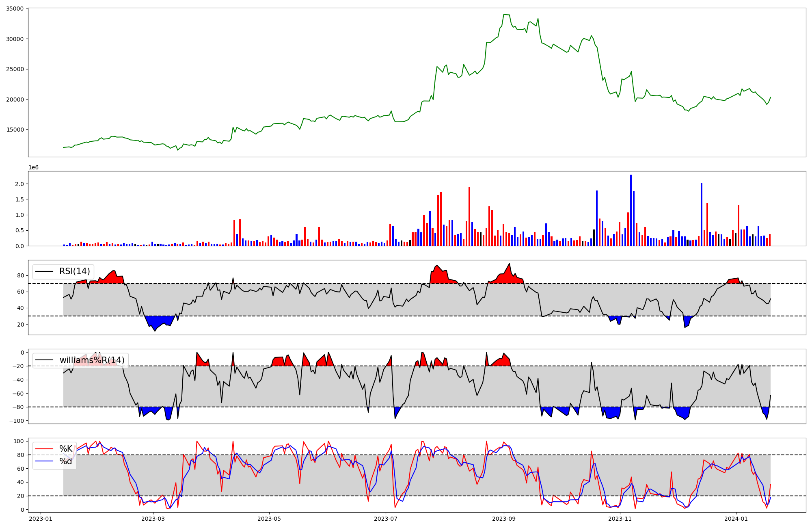This screenshot has width=812, height=528.
Task: Click the -100 Williams %R axis label
Action: 17,421
